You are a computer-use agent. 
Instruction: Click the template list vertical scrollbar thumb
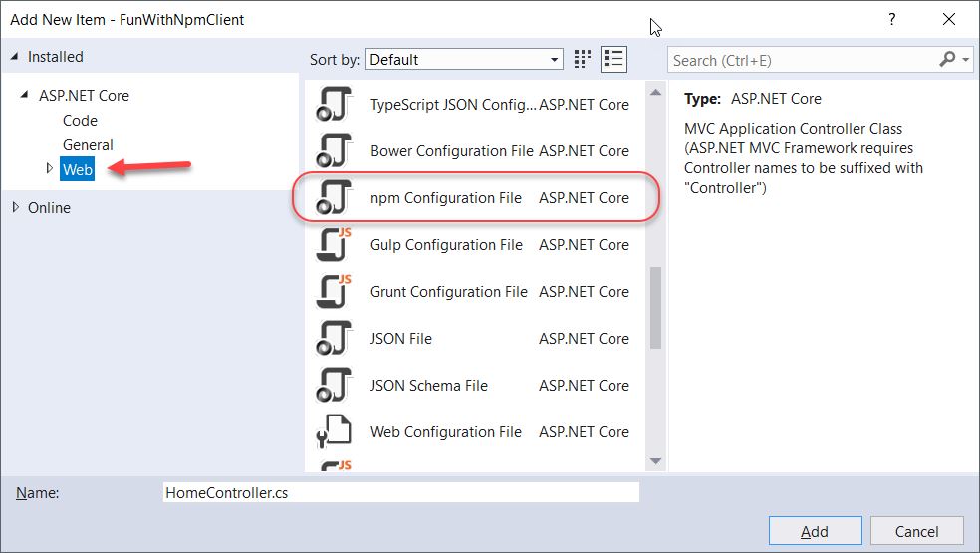(x=655, y=309)
